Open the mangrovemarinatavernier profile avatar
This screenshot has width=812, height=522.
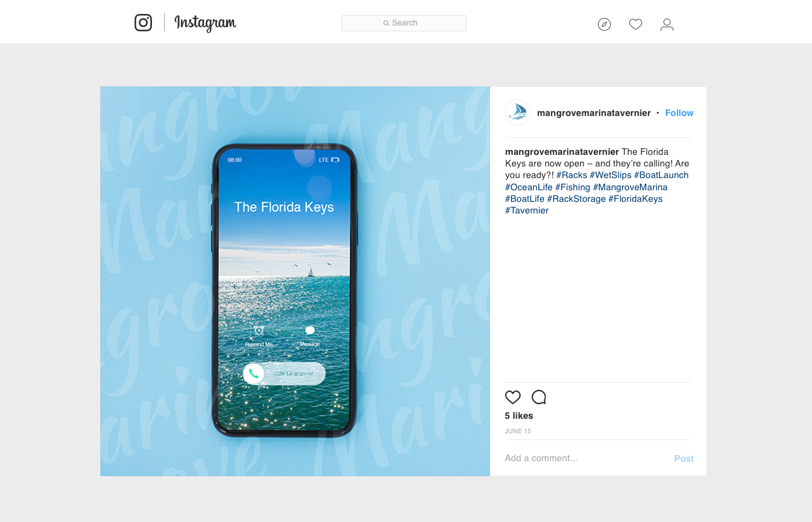pyautogui.click(x=518, y=113)
